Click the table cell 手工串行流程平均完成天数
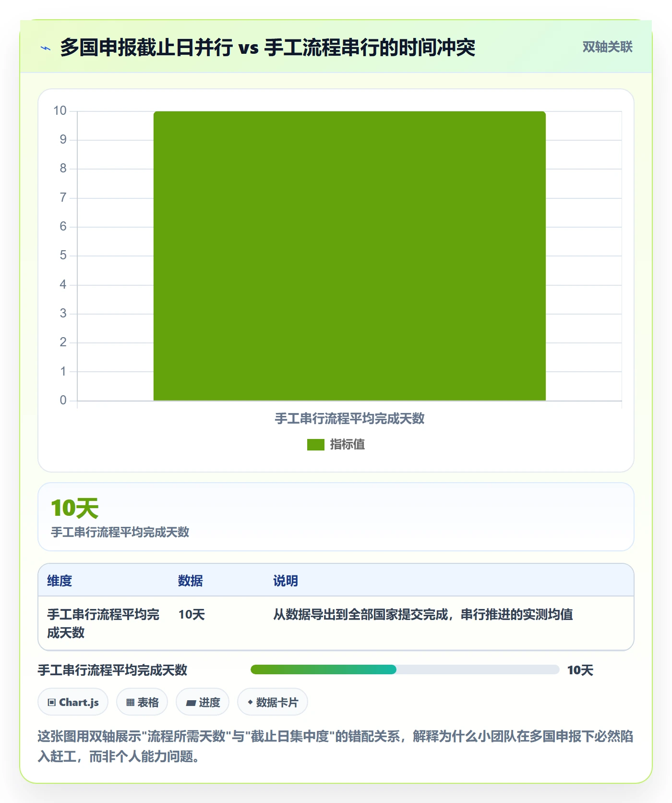 coord(103,623)
